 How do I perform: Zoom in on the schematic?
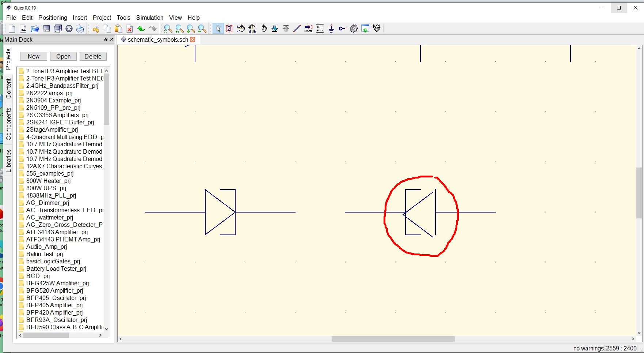[190, 29]
